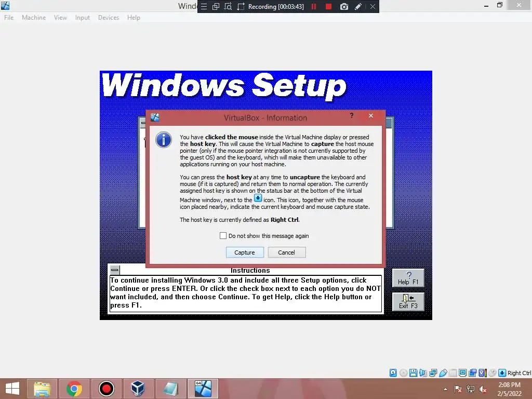Open the File menu

point(9,18)
